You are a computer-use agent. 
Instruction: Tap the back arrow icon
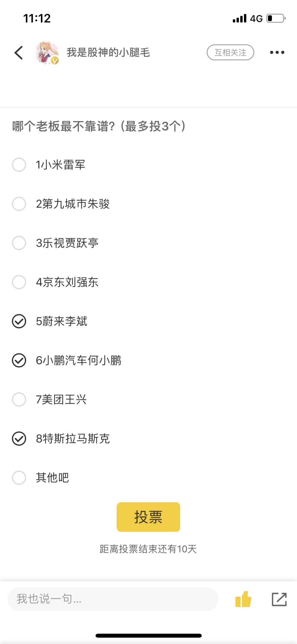[x=19, y=53]
